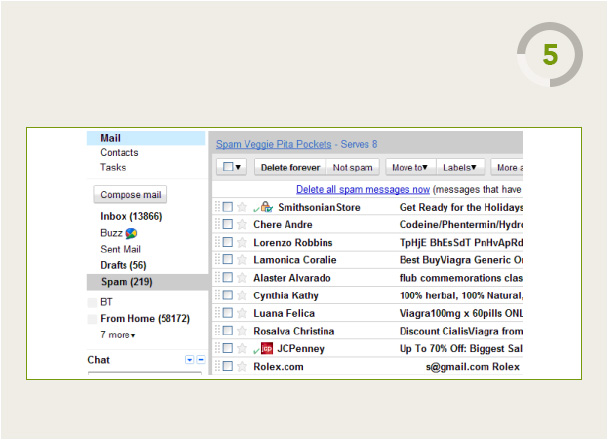The width and height of the screenshot is (608, 440).
Task: Star the Luana Felica message
Action: tap(242, 313)
